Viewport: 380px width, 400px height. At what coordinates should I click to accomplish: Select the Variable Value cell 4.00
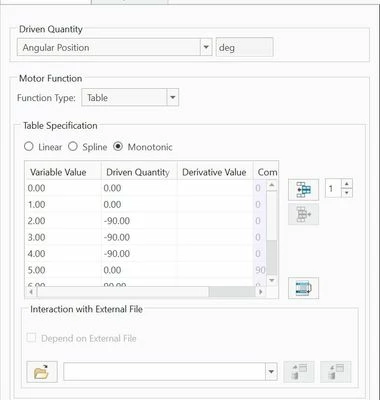[x=63, y=253]
